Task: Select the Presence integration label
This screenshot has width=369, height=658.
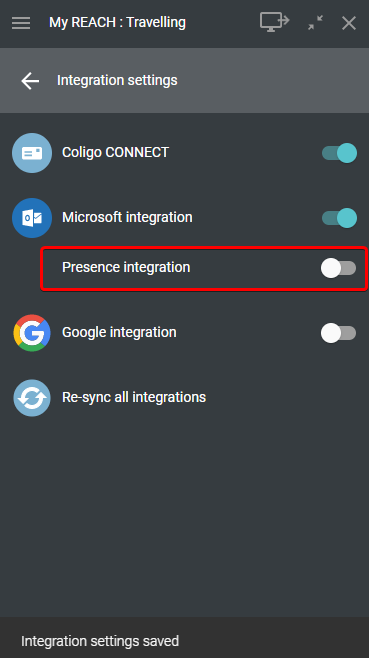Action: (x=126, y=267)
